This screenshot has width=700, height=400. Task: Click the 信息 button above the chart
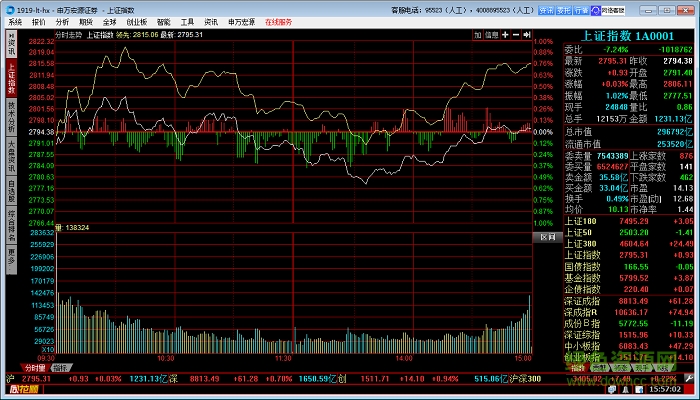click(490, 34)
